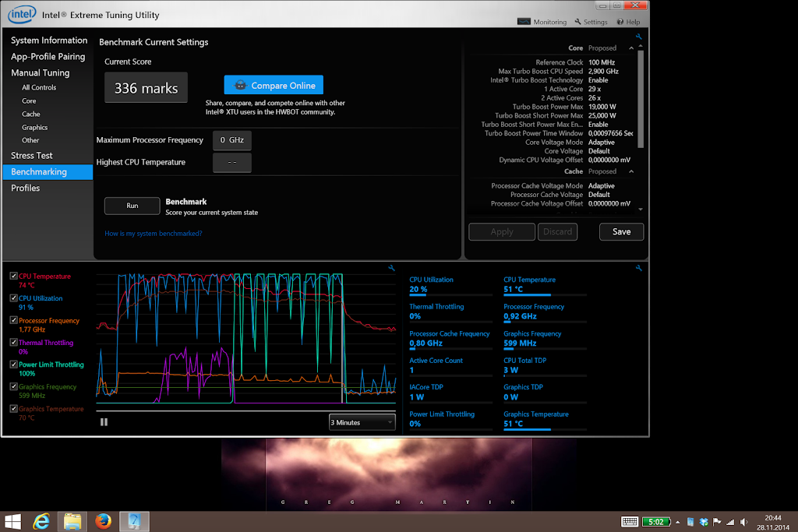Uncheck CPU Utilization graph checkbox
This screenshot has height=532, width=798.
[14, 298]
